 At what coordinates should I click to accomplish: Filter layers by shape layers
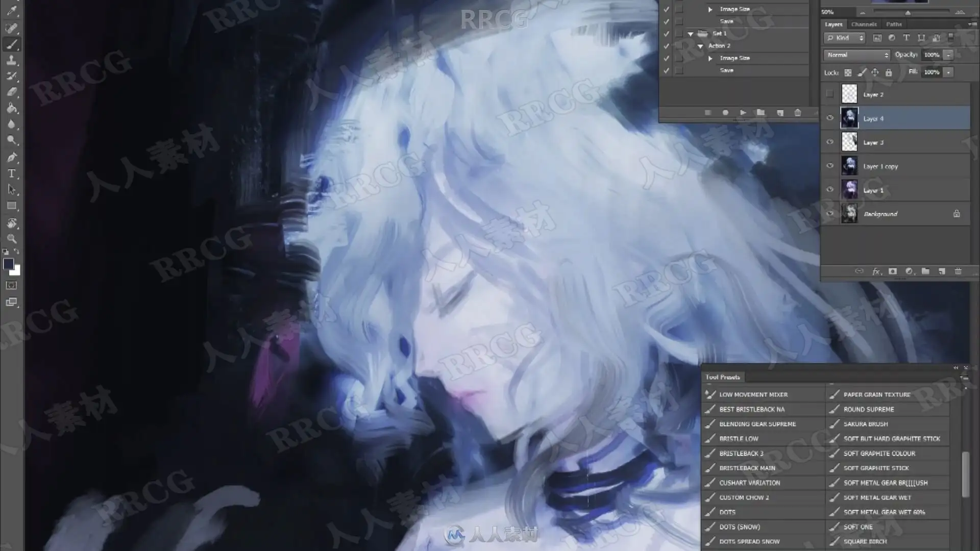[x=921, y=38]
